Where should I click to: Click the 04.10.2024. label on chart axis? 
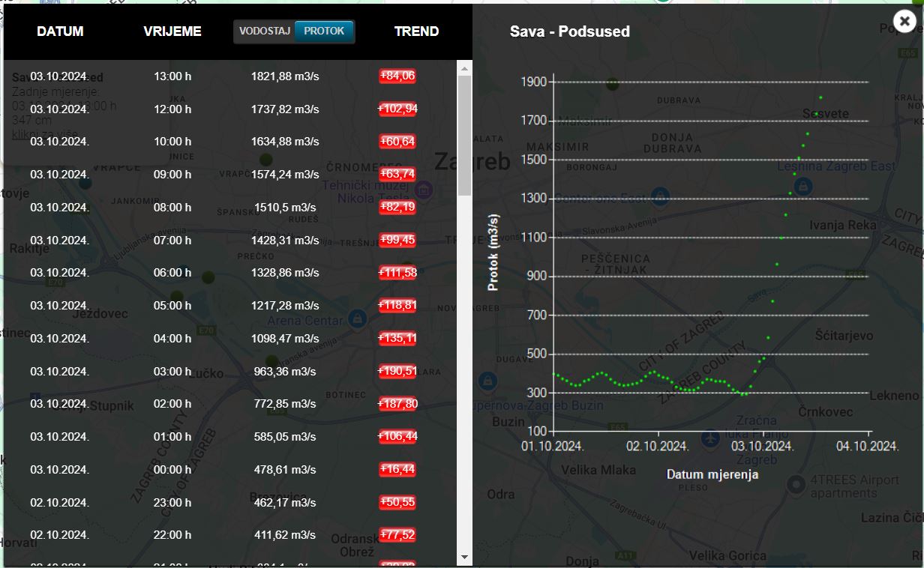tap(868, 446)
